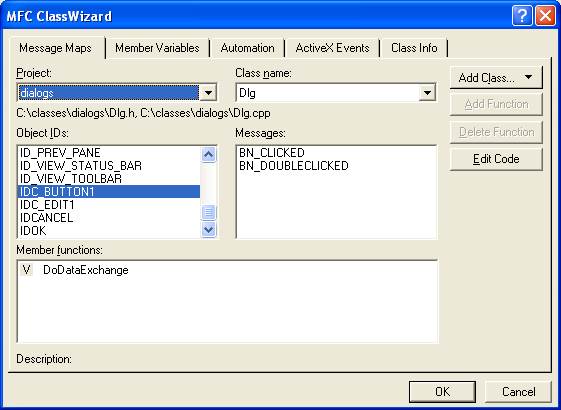This screenshot has width=561, height=410.
Task: Select IDC_EDIT1 in Object IDs list
Action: pyautogui.click(x=109, y=205)
